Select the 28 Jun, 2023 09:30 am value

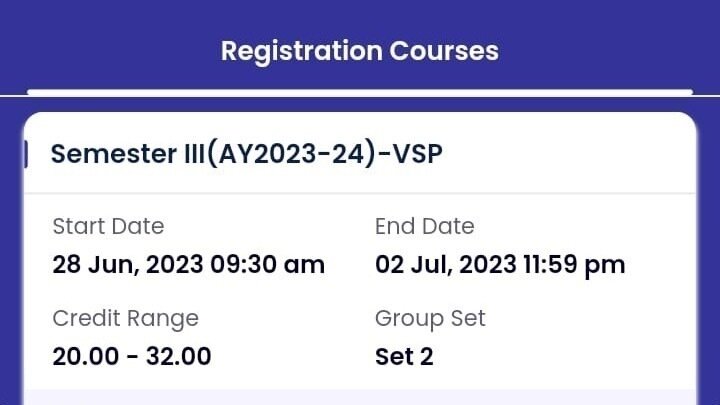[x=188, y=265]
